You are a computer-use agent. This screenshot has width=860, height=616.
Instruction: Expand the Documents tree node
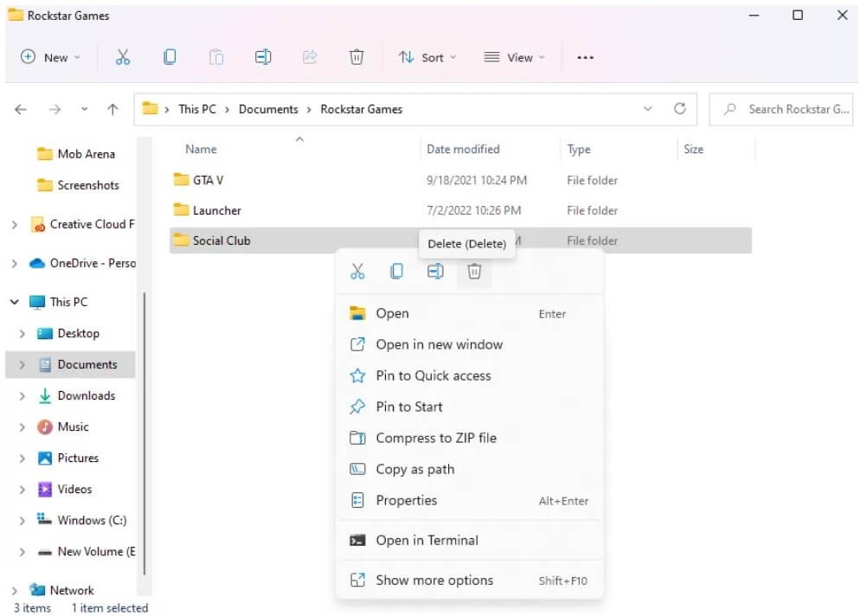[22, 365]
